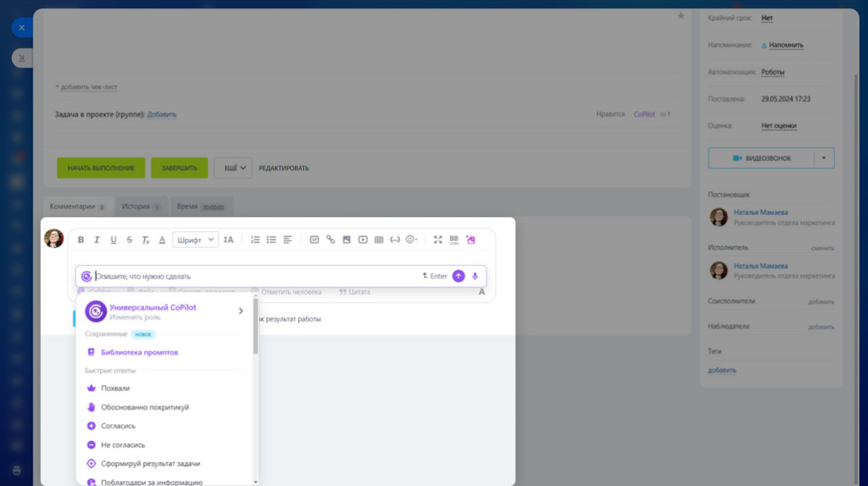Toggle italic formatting in comment editor
868x486 pixels.
(x=97, y=240)
